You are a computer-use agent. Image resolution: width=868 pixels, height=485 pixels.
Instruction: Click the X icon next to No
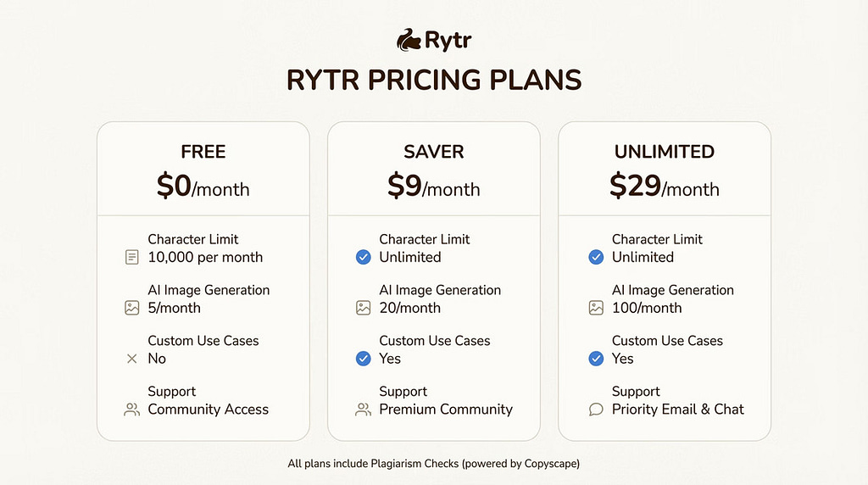(x=131, y=359)
